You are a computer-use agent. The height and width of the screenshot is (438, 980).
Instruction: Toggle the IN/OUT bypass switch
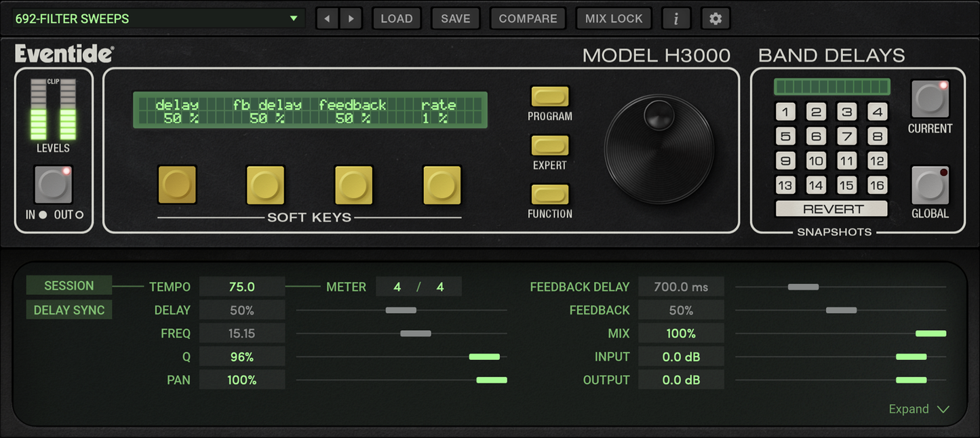click(53, 184)
